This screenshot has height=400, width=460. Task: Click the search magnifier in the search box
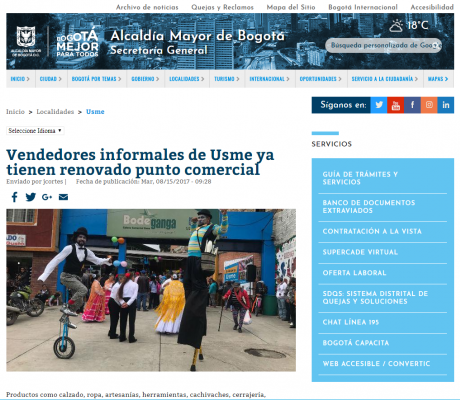[x=436, y=46]
